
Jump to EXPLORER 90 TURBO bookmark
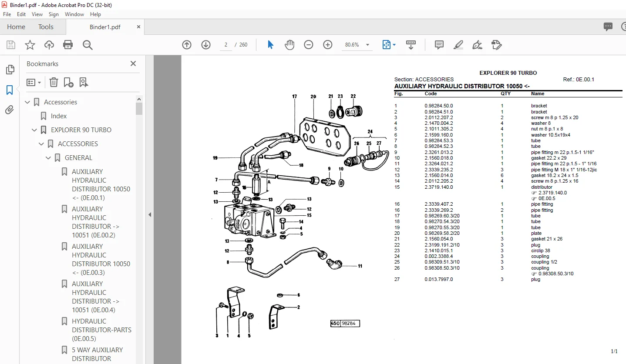coord(81,130)
